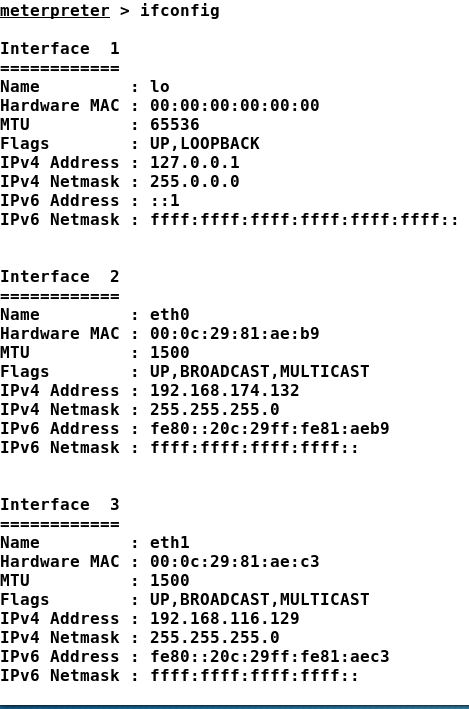Screen dimensions: 469x709
Task: Select the lo interface name
Action: tap(160, 86)
